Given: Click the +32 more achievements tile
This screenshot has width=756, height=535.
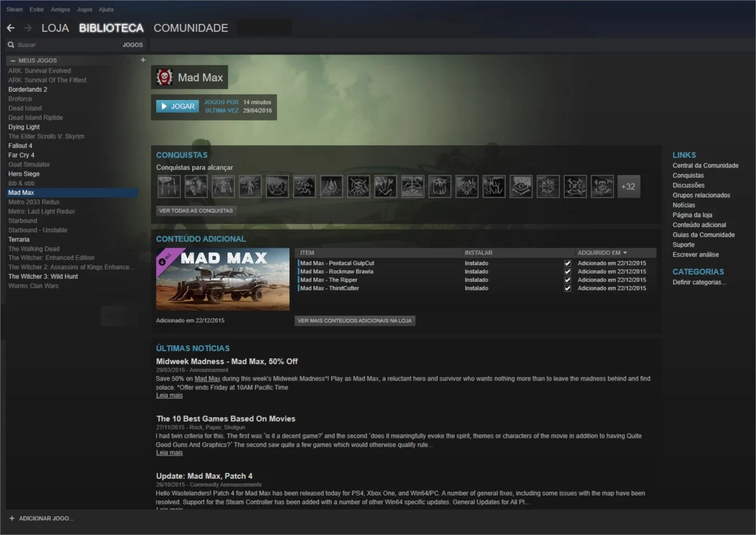Looking at the screenshot, I should pyautogui.click(x=629, y=186).
